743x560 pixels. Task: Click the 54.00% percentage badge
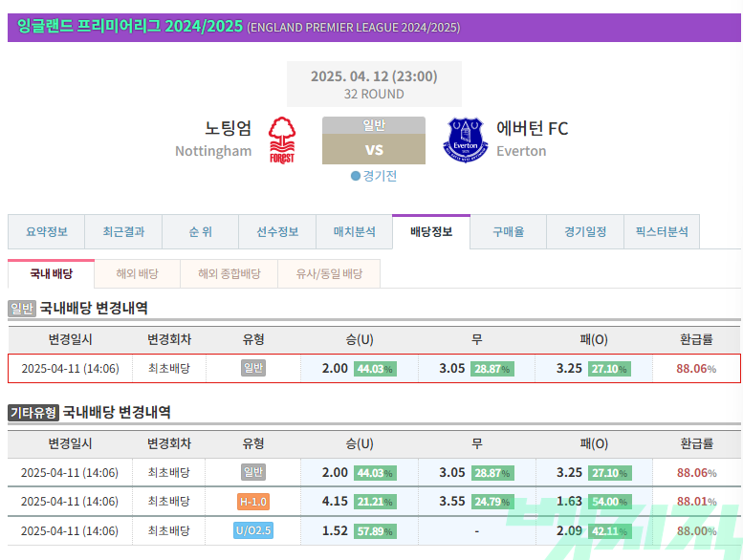coord(609,502)
